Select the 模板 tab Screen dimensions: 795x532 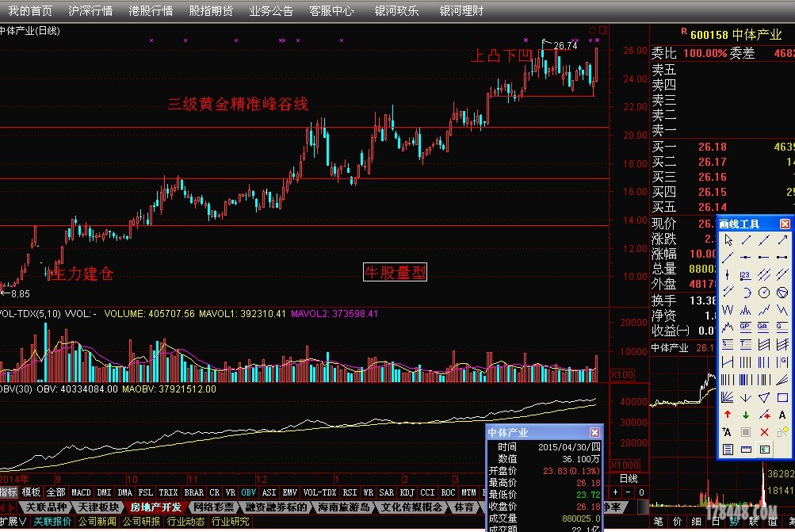click(31, 492)
